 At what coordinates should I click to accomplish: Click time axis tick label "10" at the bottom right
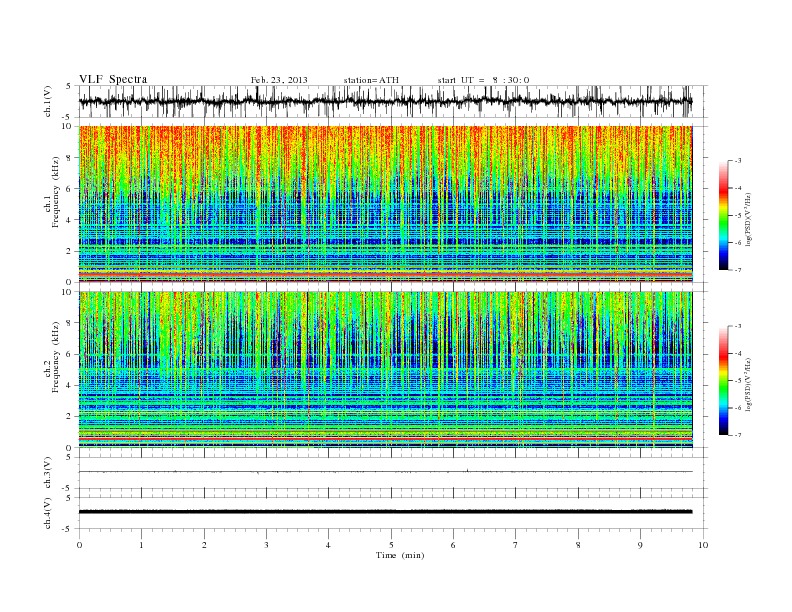point(703,545)
